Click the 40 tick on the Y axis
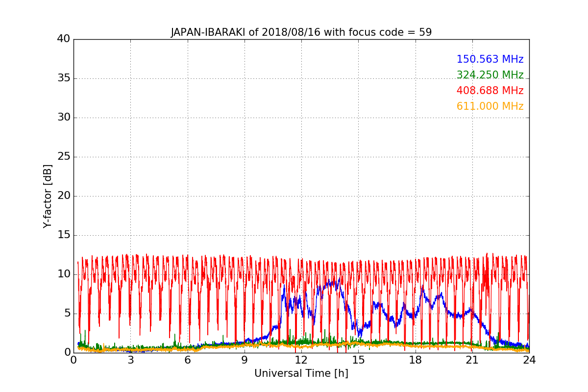The image size is (588, 392). (x=64, y=39)
